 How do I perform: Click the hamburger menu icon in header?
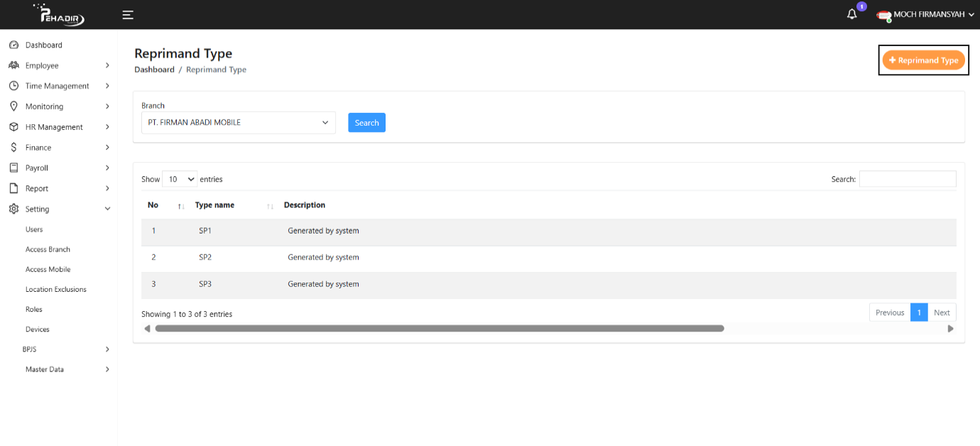[128, 15]
